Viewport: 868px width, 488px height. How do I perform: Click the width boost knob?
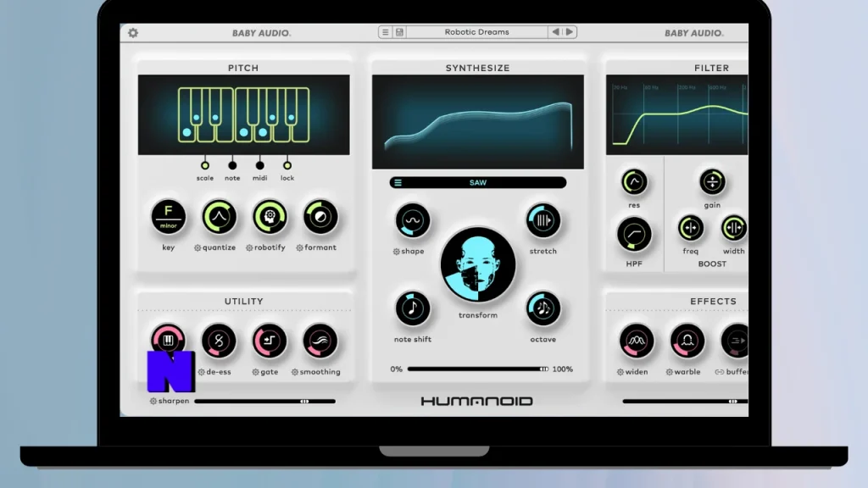[x=734, y=228]
